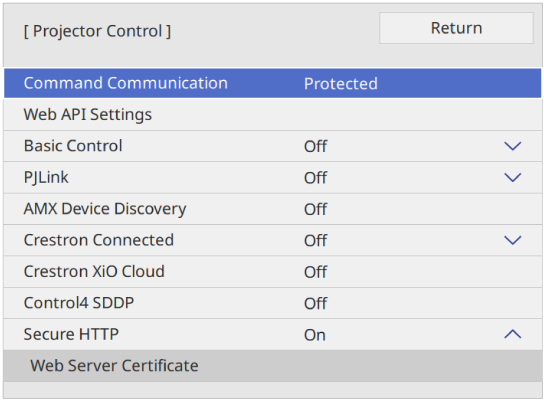Expand the Crestron Connected chevron
Image resolution: width=544 pixels, height=400 pixels.
click(512, 240)
